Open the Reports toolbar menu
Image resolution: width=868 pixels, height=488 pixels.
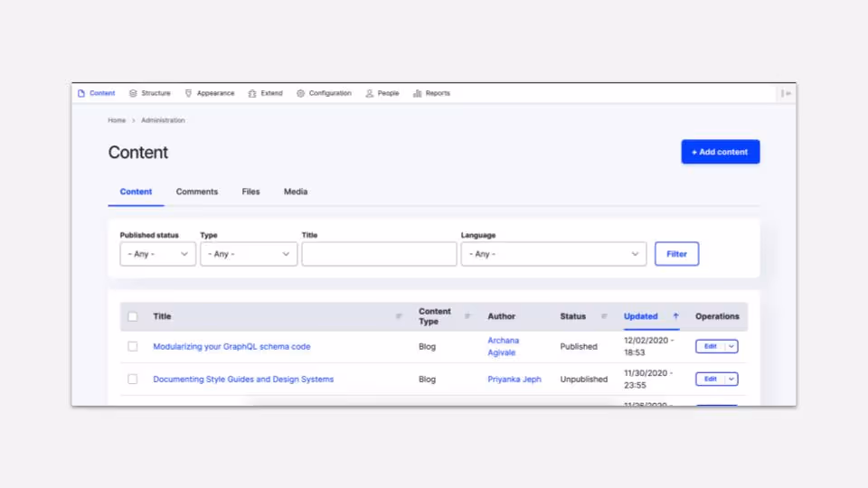431,93
